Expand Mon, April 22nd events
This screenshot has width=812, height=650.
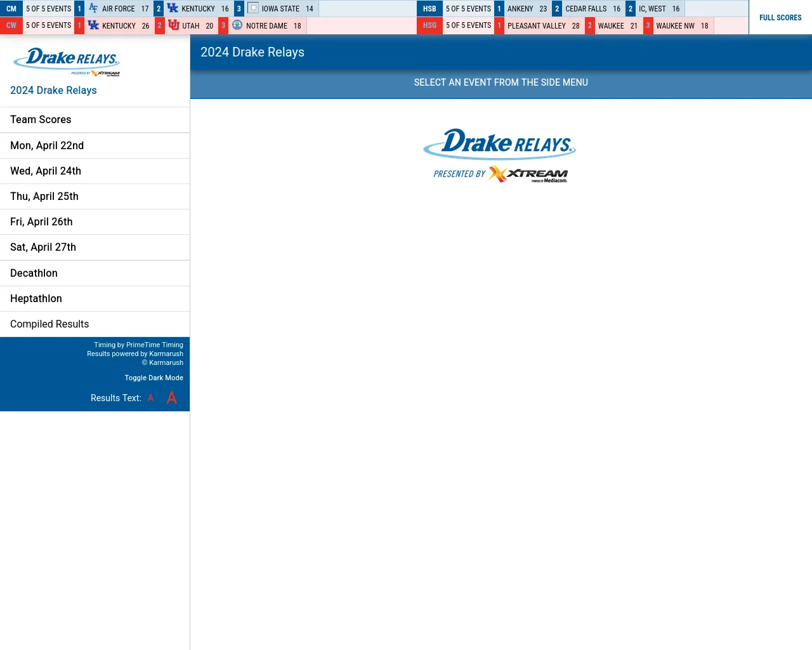pyautogui.click(x=95, y=146)
